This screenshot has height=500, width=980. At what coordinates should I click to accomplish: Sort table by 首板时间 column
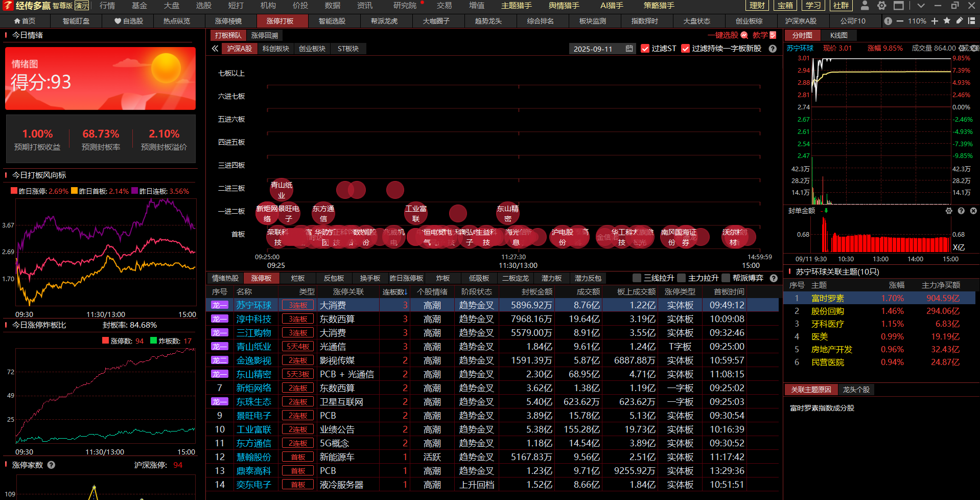coord(729,292)
